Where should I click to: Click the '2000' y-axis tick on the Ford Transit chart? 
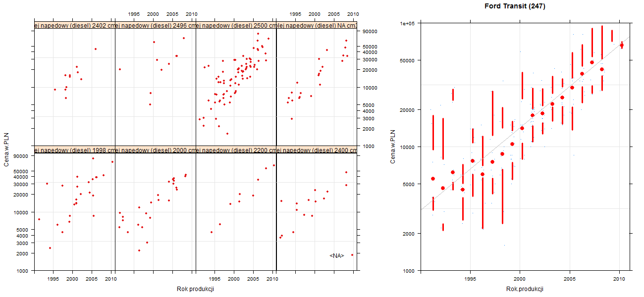(x=409, y=233)
